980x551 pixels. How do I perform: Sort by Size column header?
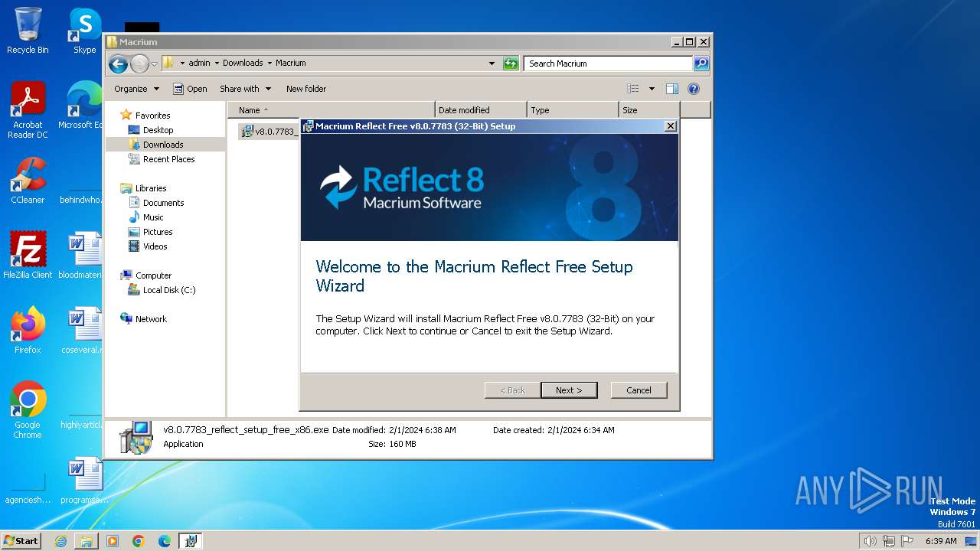pos(649,110)
